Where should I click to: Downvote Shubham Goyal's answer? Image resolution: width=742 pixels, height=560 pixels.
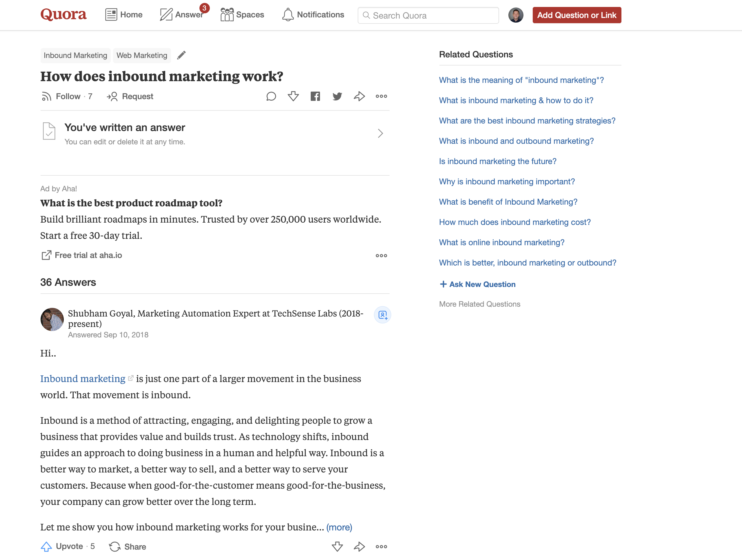pos(337,547)
